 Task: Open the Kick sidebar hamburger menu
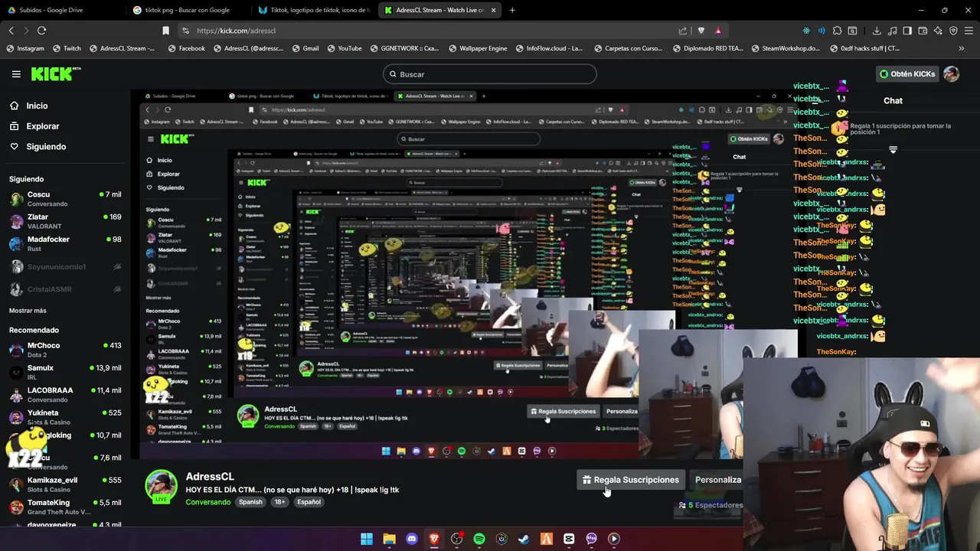(16, 74)
